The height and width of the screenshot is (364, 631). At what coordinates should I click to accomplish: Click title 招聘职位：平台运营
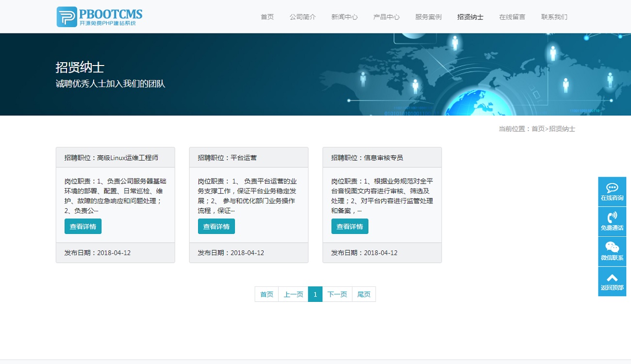pyautogui.click(x=227, y=158)
